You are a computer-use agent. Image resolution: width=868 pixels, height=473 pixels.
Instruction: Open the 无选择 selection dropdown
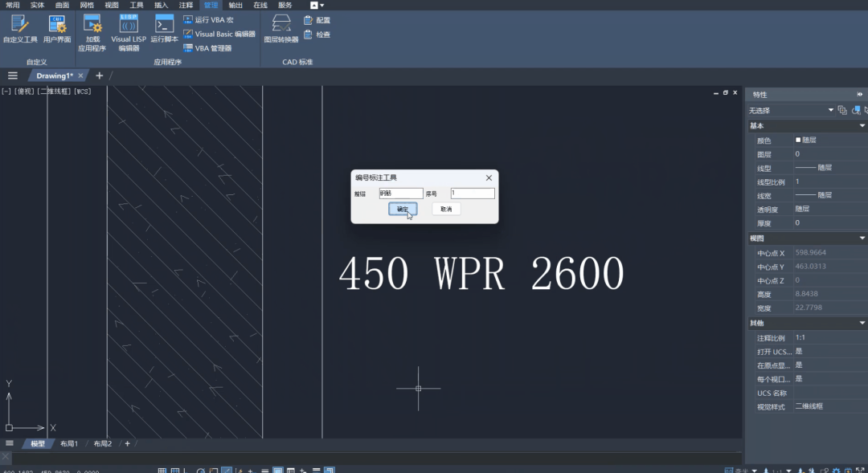pyautogui.click(x=791, y=110)
